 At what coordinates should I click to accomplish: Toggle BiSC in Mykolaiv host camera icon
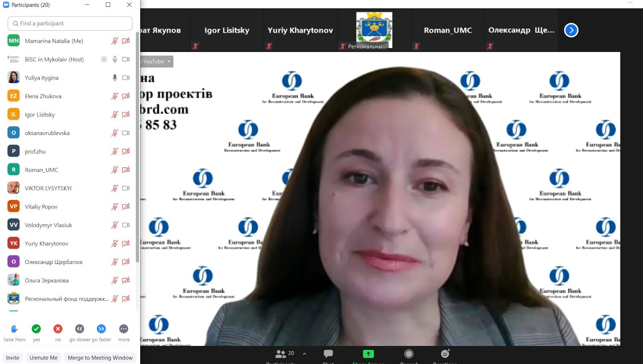126,59
